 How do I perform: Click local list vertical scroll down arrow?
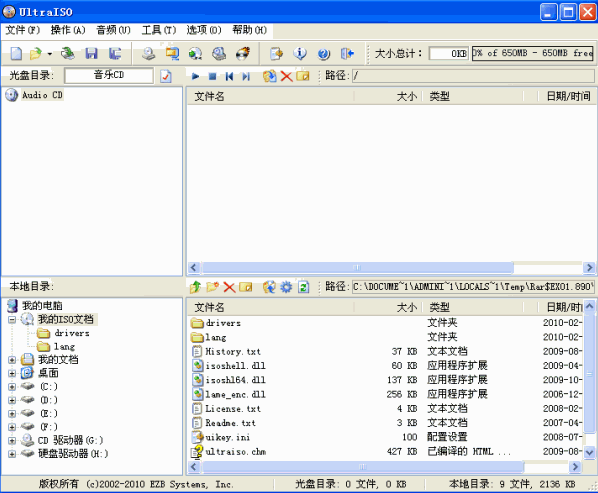pos(589,452)
